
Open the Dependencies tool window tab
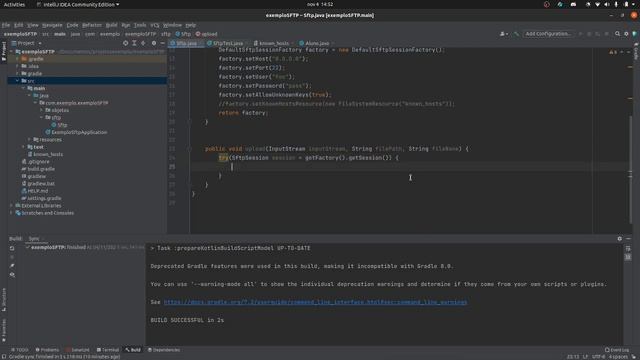coord(164,350)
